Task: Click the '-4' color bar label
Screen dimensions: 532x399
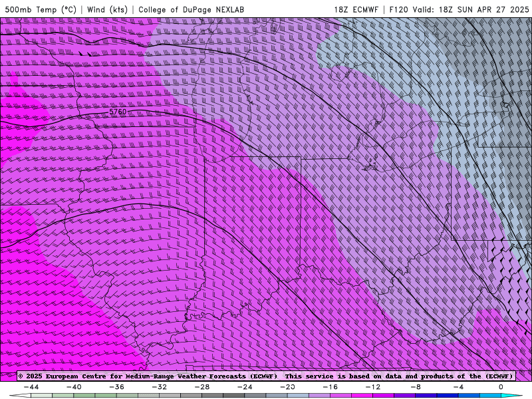Action: click(458, 387)
